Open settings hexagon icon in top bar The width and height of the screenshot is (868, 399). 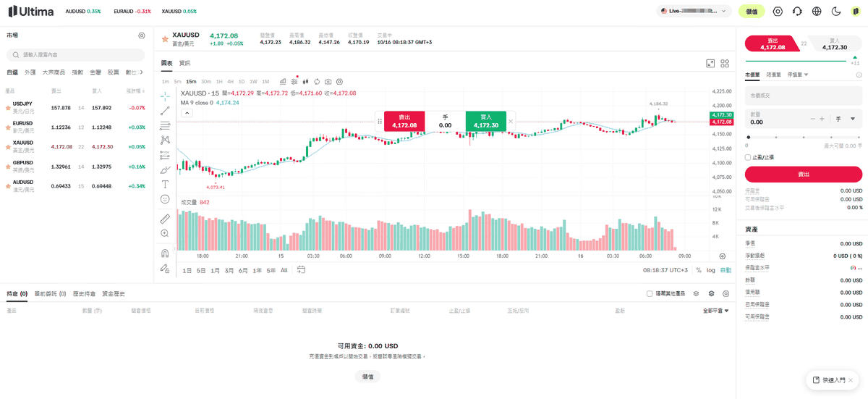click(x=778, y=11)
